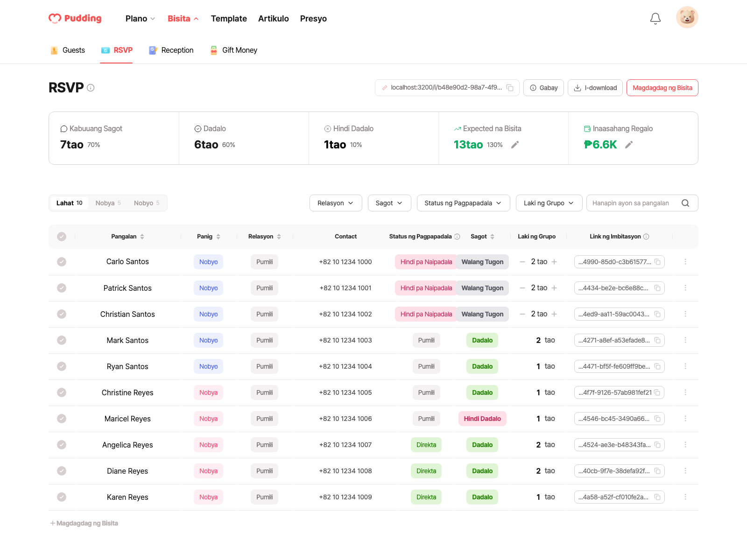Open more options for Mark Santos
The width and height of the screenshot is (747, 560).
pyautogui.click(x=685, y=340)
